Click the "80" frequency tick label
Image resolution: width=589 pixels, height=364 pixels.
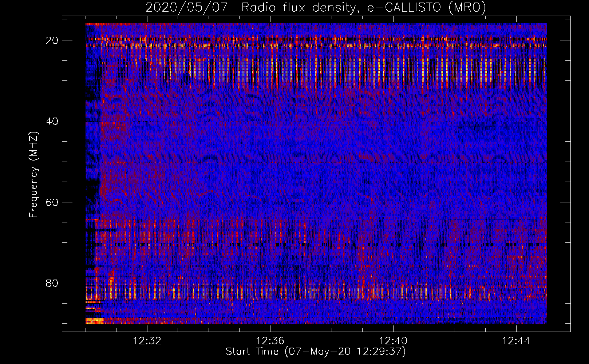pos(52,283)
